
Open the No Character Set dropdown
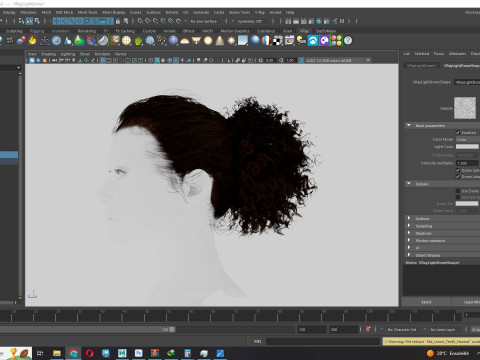click(x=403, y=329)
